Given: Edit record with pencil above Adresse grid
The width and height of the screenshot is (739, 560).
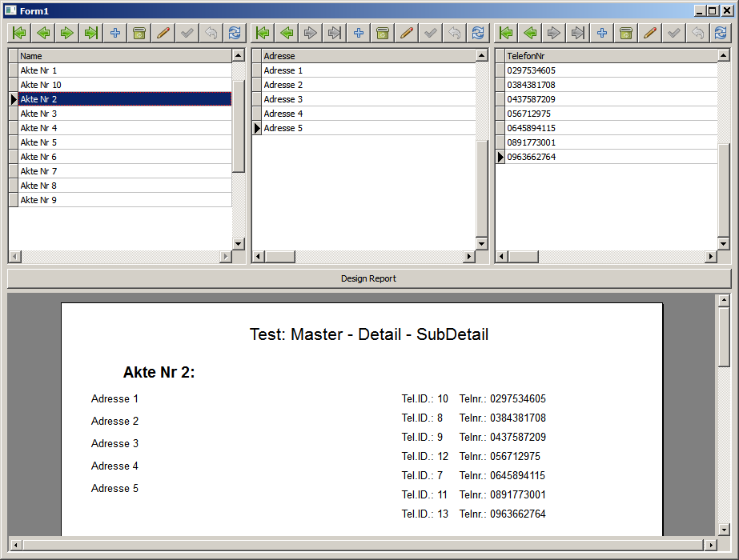Looking at the screenshot, I should tap(407, 33).
